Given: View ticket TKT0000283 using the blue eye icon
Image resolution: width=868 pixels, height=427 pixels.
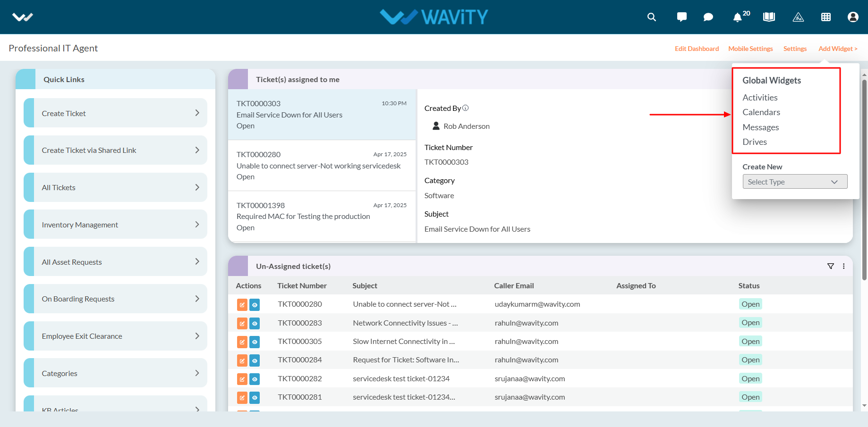Looking at the screenshot, I should pos(255,323).
